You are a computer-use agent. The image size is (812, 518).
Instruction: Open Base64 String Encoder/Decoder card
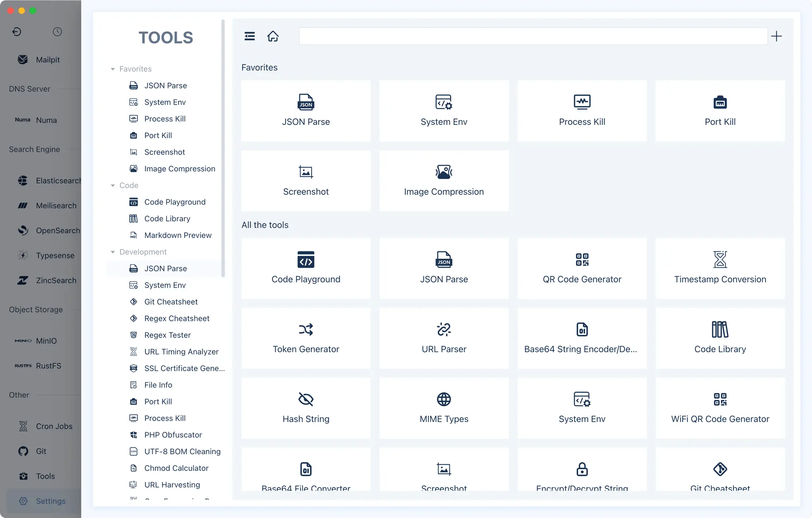click(582, 338)
